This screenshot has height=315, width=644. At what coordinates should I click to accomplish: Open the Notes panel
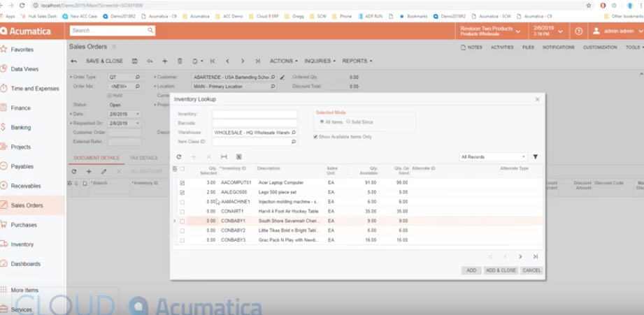pyautogui.click(x=471, y=47)
